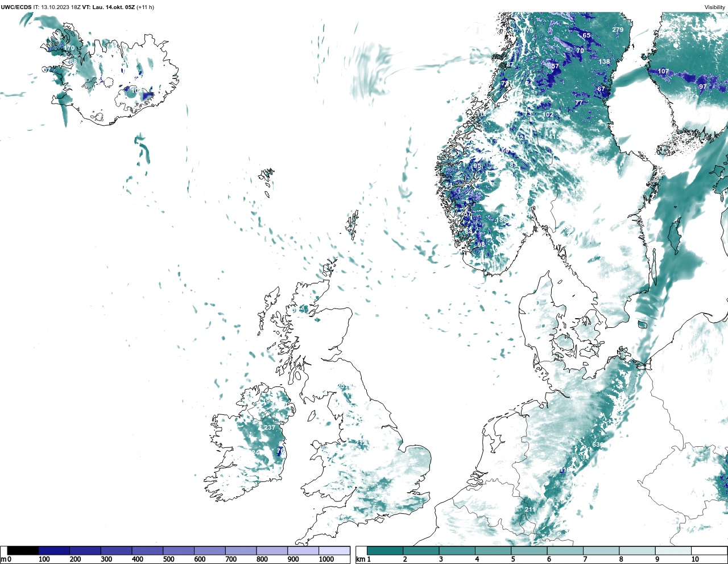Viewport: 728px width, 564px height.
Task: Click the '(+11 h)' forecast offset text
Action: (x=145, y=7)
